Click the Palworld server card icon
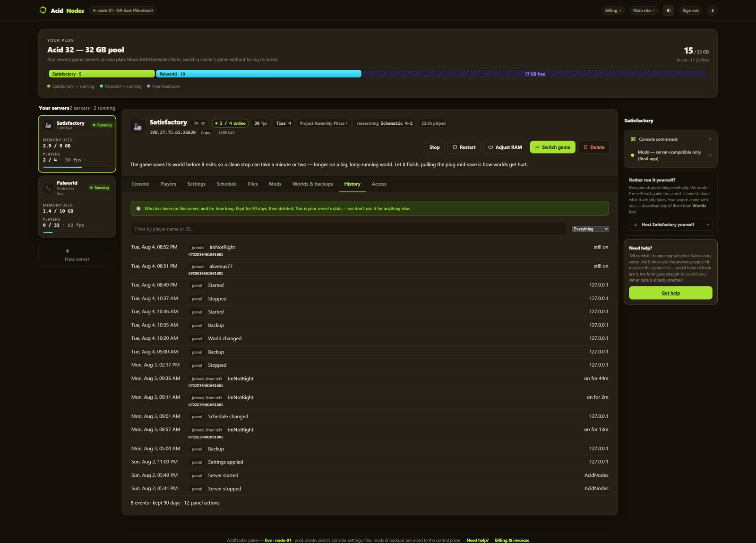The image size is (756, 543). coord(48,188)
